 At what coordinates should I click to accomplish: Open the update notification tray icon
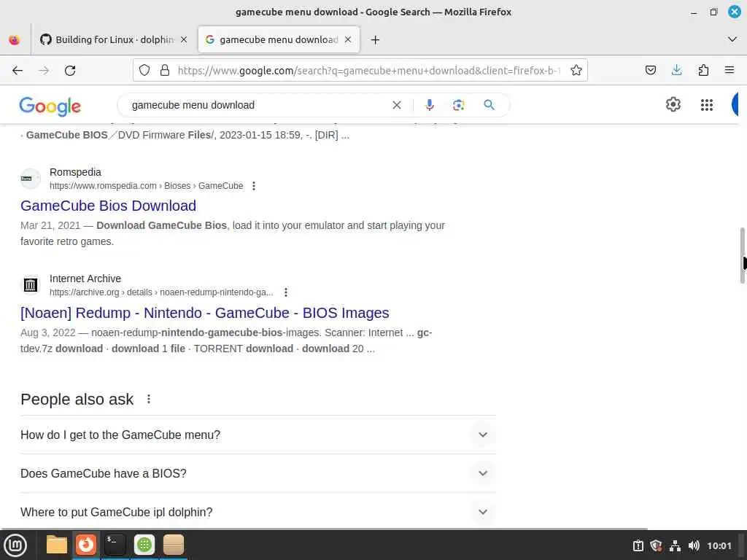638,545
